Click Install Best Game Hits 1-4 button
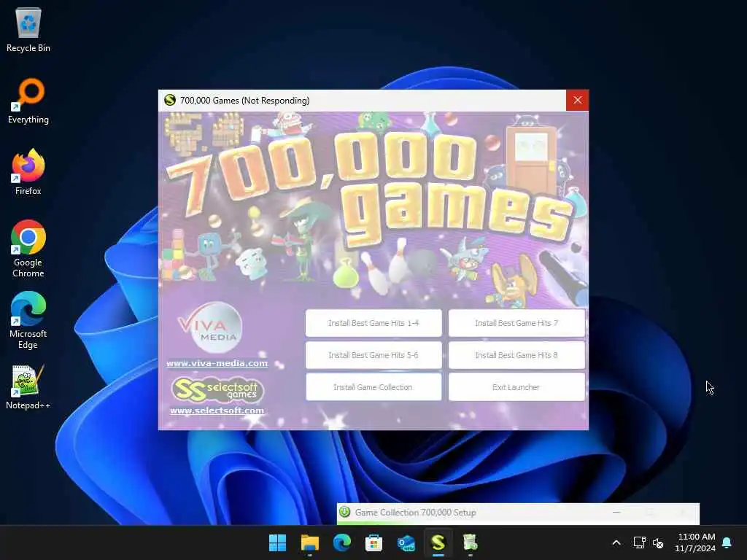The height and width of the screenshot is (560, 747). (373, 323)
